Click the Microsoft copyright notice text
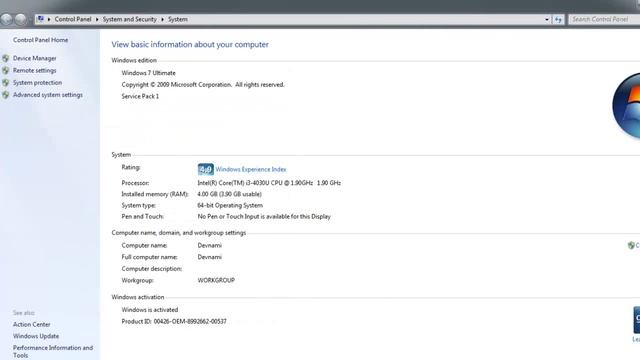640x360 pixels. 203,85
